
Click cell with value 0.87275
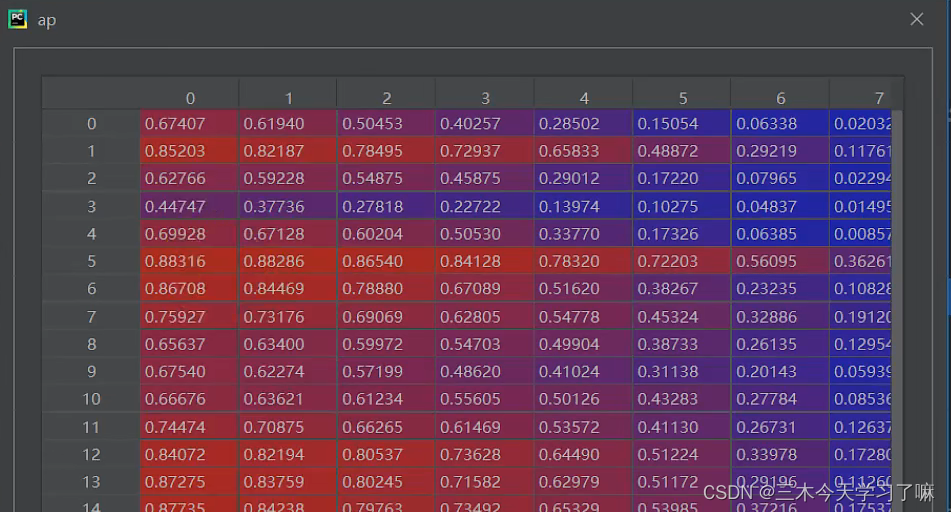pos(189,482)
